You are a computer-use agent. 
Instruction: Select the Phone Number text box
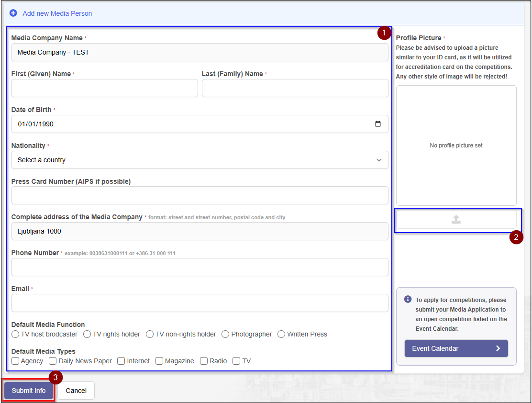(x=199, y=267)
